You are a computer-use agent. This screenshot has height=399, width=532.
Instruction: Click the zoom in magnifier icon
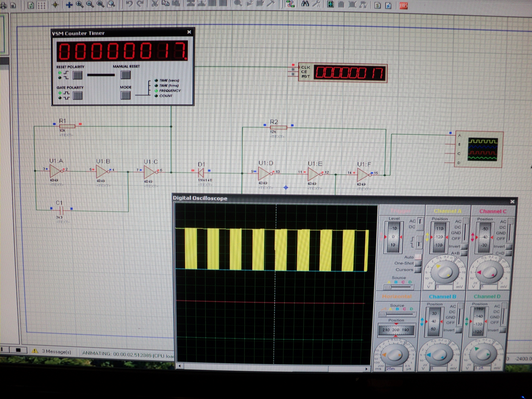80,4
